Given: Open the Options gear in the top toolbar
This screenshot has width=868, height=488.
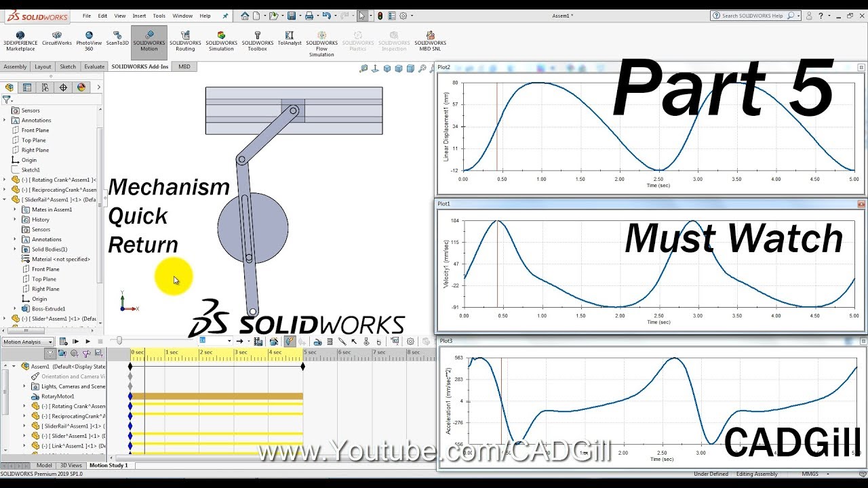Looking at the screenshot, I should 403,16.
